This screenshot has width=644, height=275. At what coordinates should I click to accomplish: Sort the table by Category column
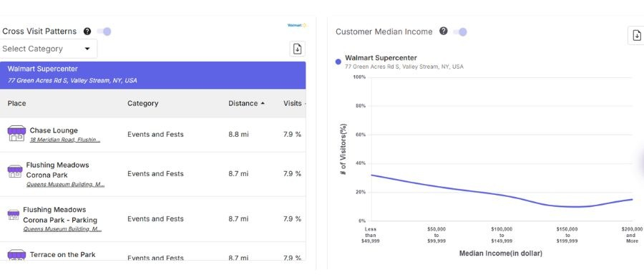[142, 103]
